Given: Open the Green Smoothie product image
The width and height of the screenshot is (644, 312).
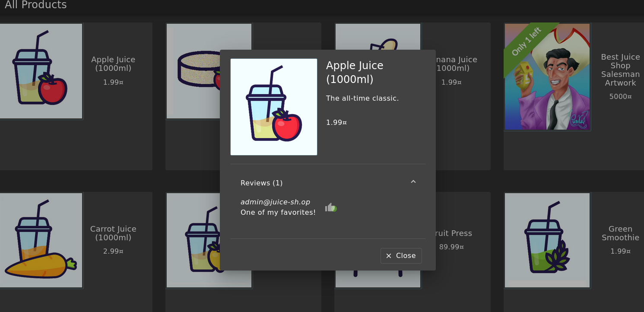Looking at the screenshot, I should point(547,240).
